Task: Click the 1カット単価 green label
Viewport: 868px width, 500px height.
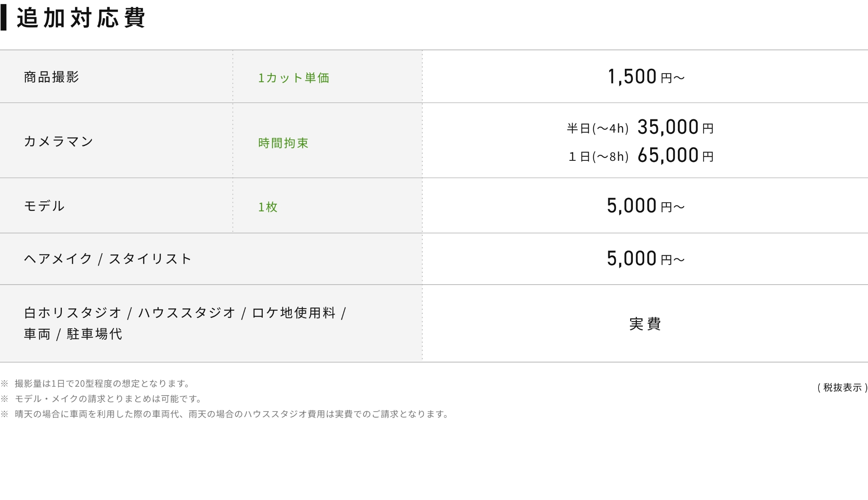Action: [x=293, y=78]
